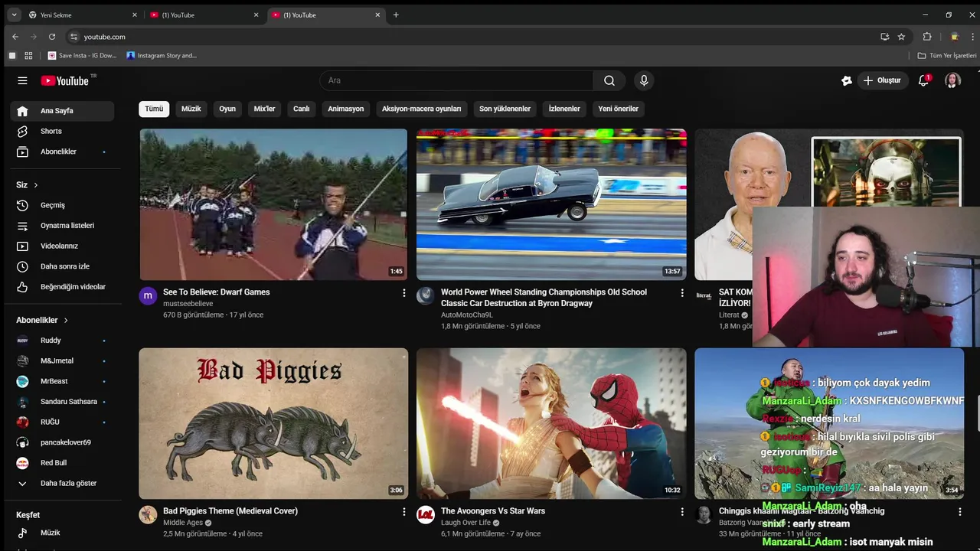
Task: Click the YouTube logo
Action: (x=65, y=80)
